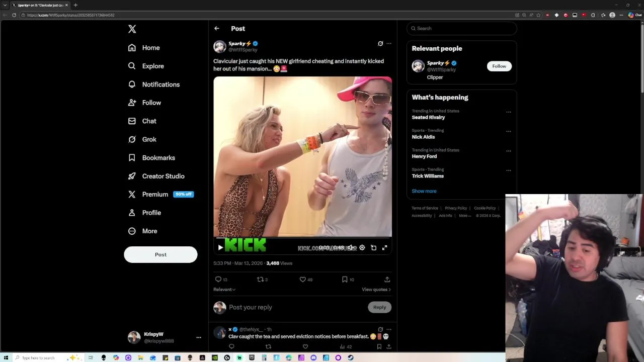Open the browser profile avatar
Viewport: 644px width, 362px height.
coord(612,15)
